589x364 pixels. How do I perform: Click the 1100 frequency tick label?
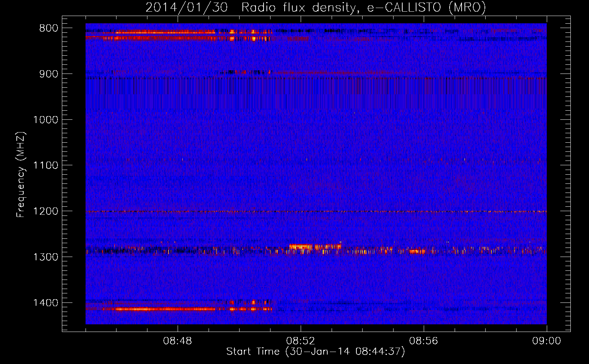tap(46, 166)
